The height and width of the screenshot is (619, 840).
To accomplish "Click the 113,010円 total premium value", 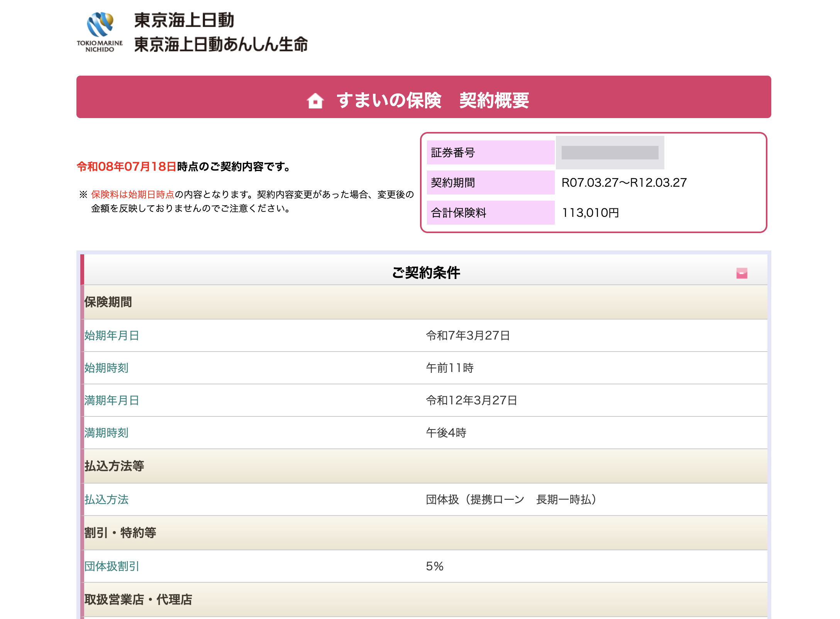I will (590, 213).
